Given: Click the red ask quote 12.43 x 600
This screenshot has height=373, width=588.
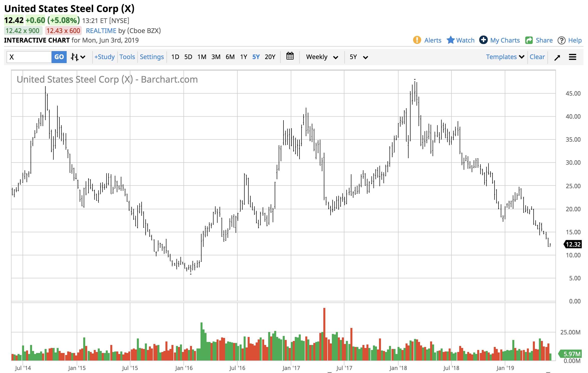Looking at the screenshot, I should click(x=63, y=31).
